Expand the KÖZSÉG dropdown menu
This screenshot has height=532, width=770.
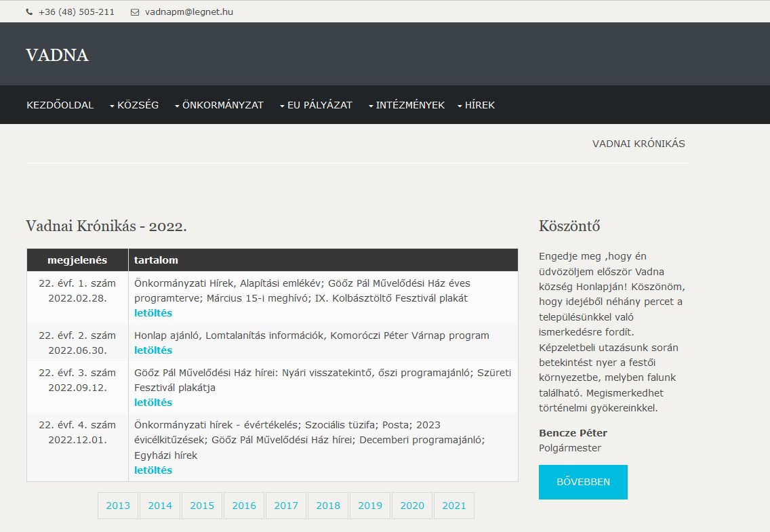tap(134, 105)
